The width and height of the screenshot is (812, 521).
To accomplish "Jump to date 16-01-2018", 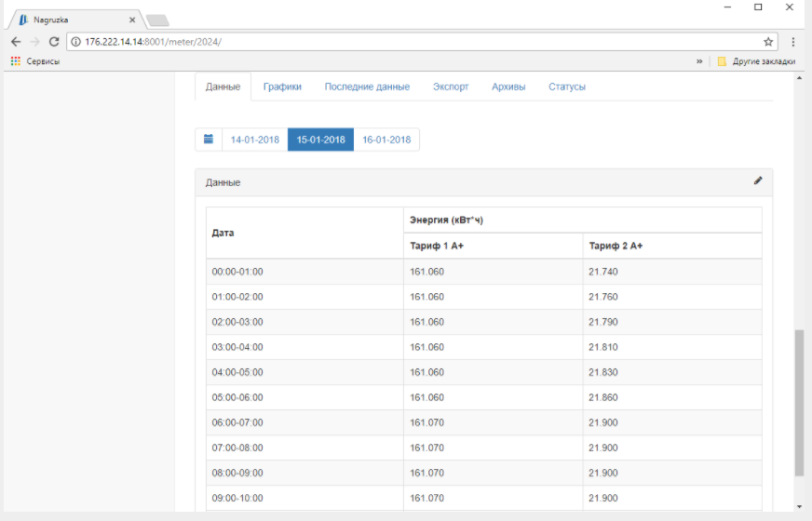I will (x=386, y=140).
